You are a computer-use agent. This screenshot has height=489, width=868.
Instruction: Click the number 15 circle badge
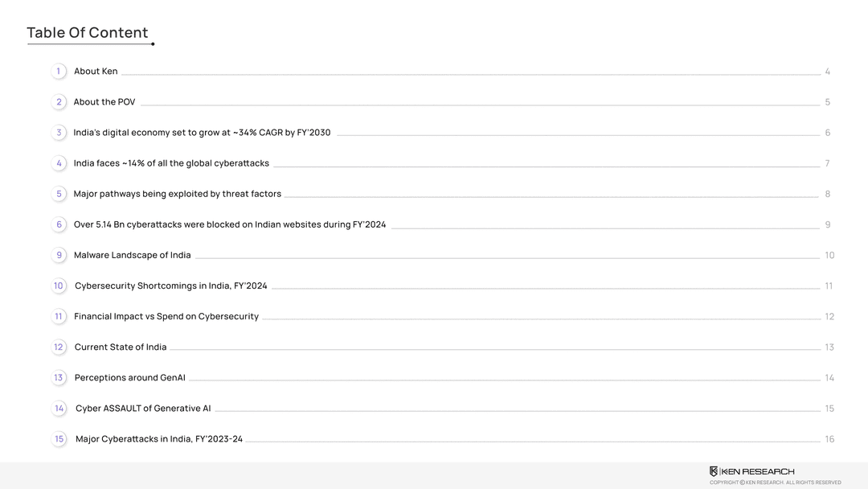pyautogui.click(x=59, y=439)
